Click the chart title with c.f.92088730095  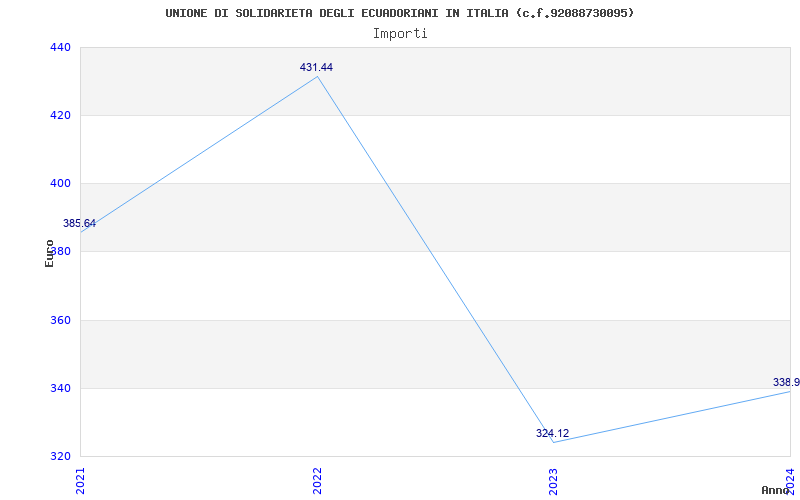pyautogui.click(x=400, y=13)
